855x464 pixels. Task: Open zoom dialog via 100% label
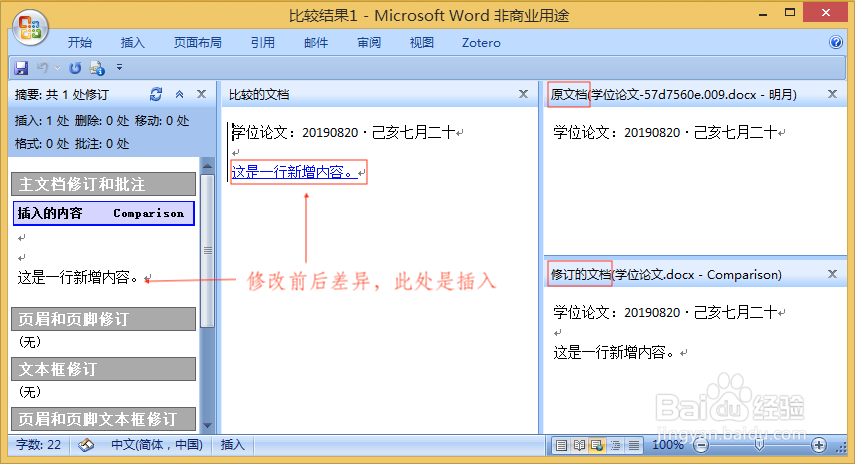pyautogui.click(x=668, y=445)
